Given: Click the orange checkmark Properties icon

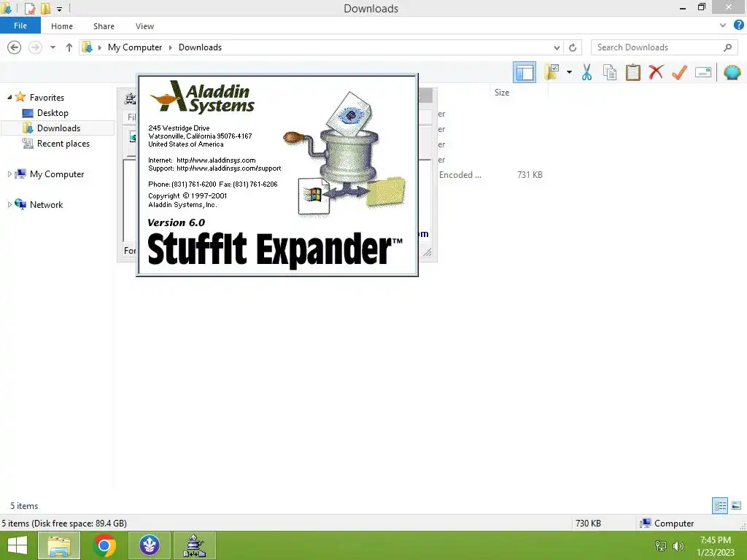Looking at the screenshot, I should (679, 72).
